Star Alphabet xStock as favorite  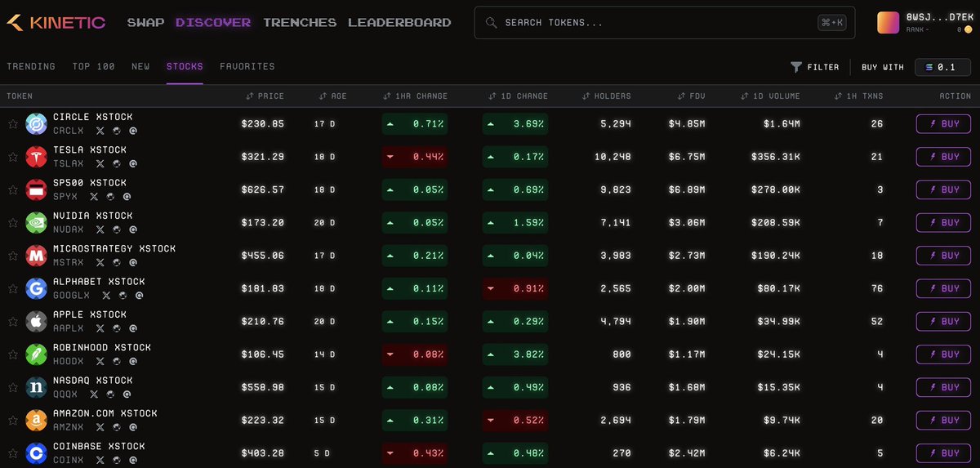click(12, 288)
